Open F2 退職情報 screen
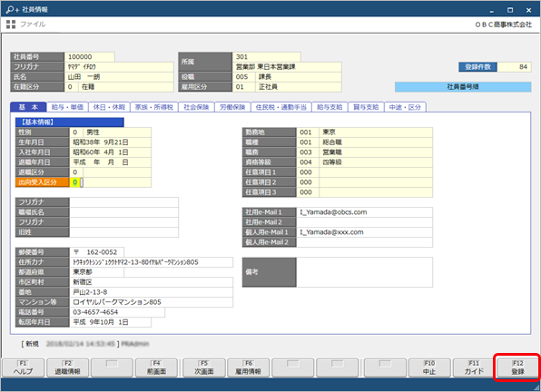This screenshot has height=392, width=541. click(67, 367)
